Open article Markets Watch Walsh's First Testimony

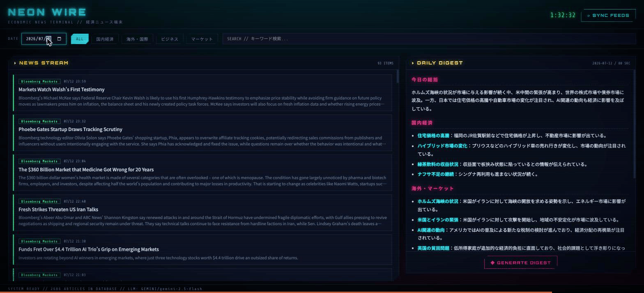62,90
